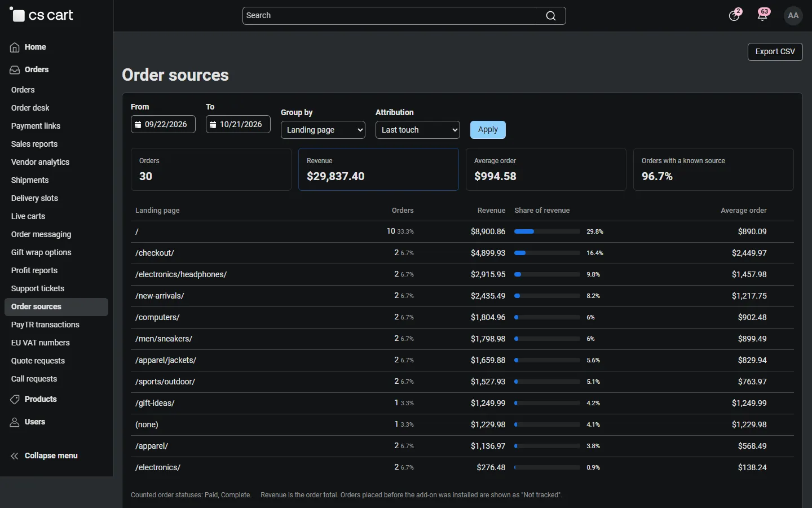
Task: Open the AA user avatar menu
Action: (x=793, y=15)
